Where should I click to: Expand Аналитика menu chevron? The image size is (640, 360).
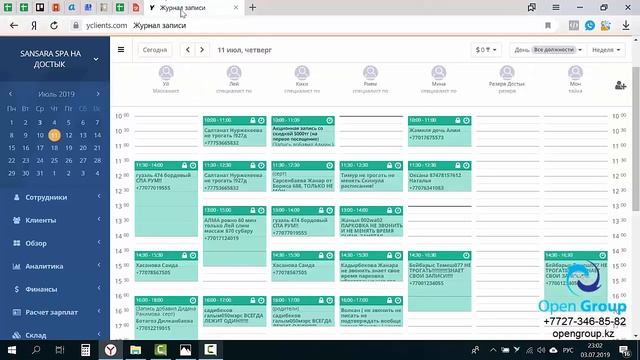point(99,266)
